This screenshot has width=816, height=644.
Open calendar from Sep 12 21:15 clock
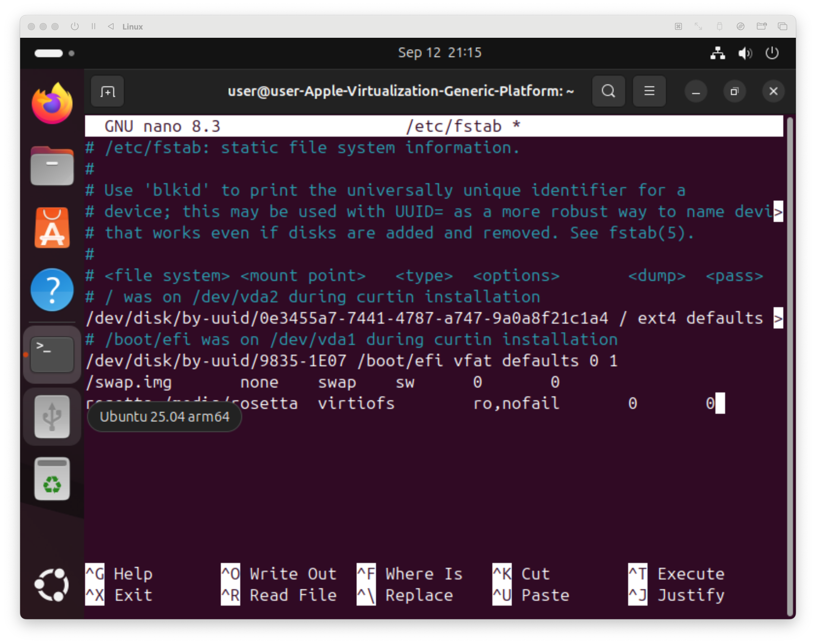pyautogui.click(x=440, y=53)
